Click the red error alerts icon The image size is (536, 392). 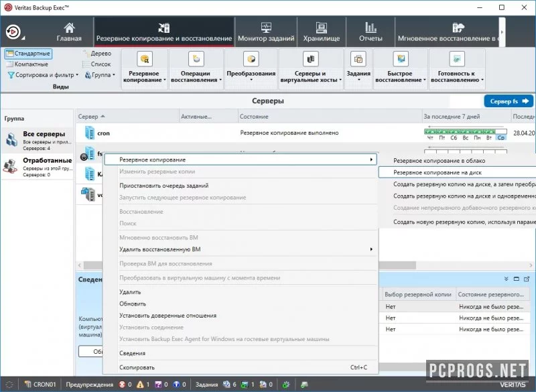tap(122, 384)
